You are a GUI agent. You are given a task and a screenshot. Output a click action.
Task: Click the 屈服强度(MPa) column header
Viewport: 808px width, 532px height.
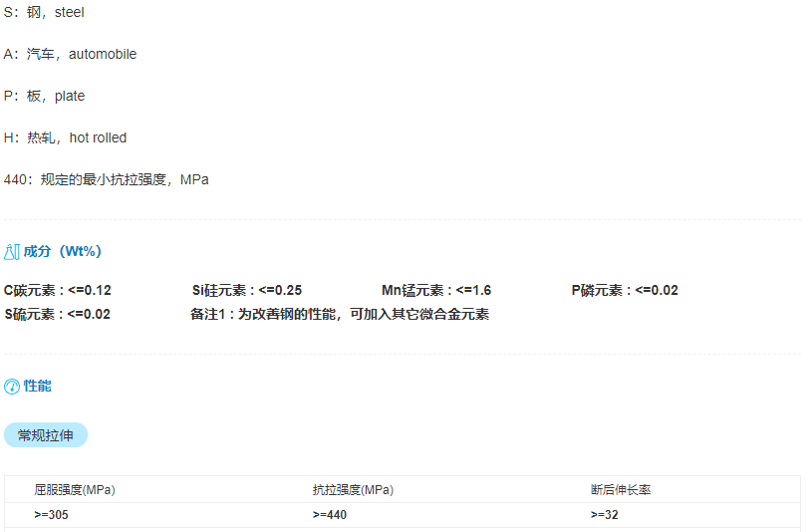point(75,490)
